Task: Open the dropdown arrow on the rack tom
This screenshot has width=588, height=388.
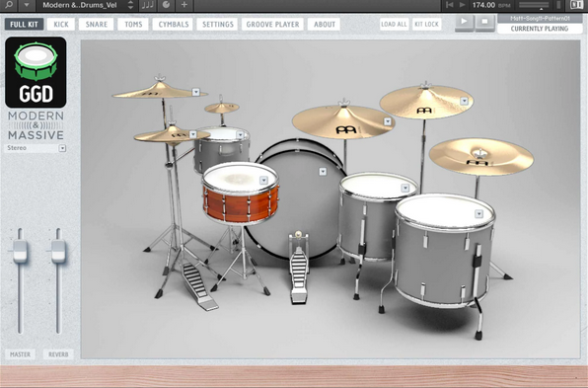Action: click(x=241, y=134)
